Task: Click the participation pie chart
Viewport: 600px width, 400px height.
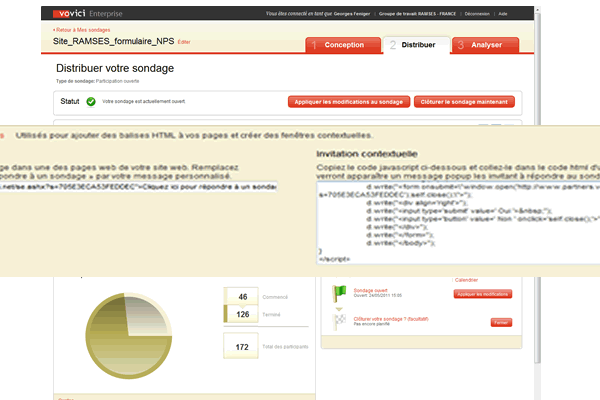Action: pyautogui.click(x=129, y=336)
